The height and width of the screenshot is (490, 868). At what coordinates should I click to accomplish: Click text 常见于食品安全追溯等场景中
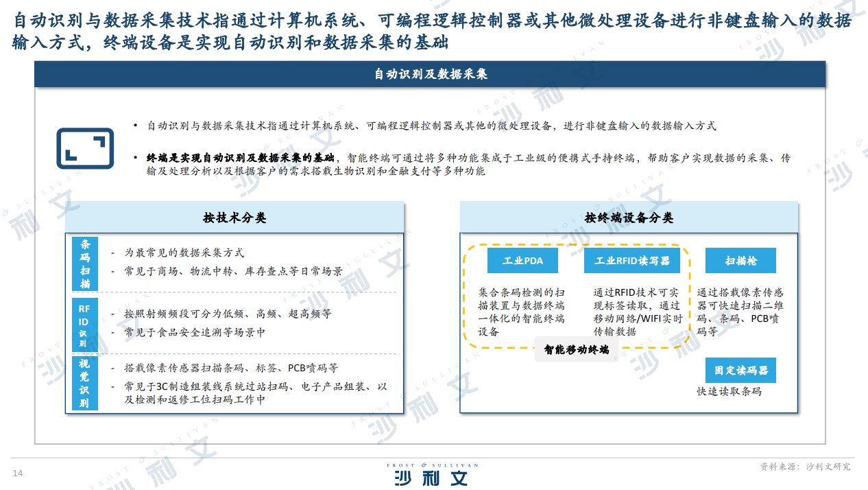coord(195,332)
